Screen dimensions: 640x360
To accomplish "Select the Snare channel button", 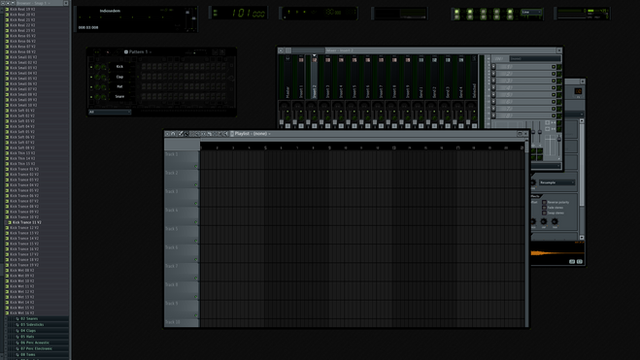I will pyautogui.click(x=120, y=97).
